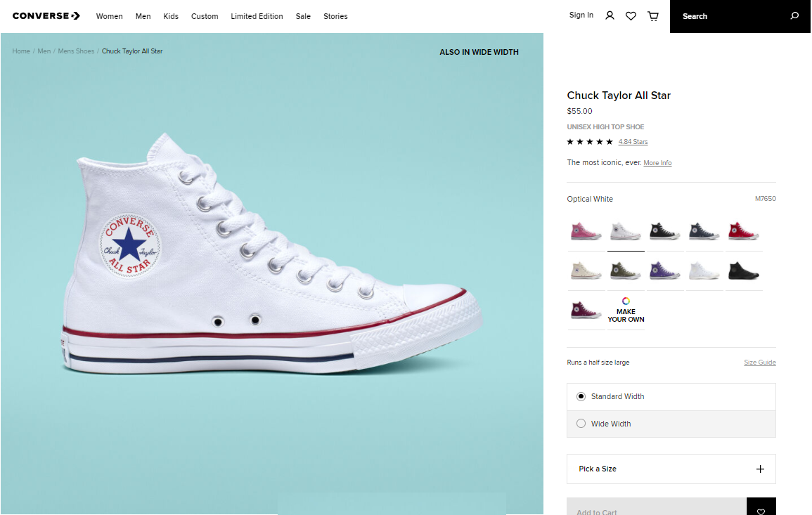Open the Custom menu
Image resolution: width=812 pixels, height=515 pixels.
point(205,16)
